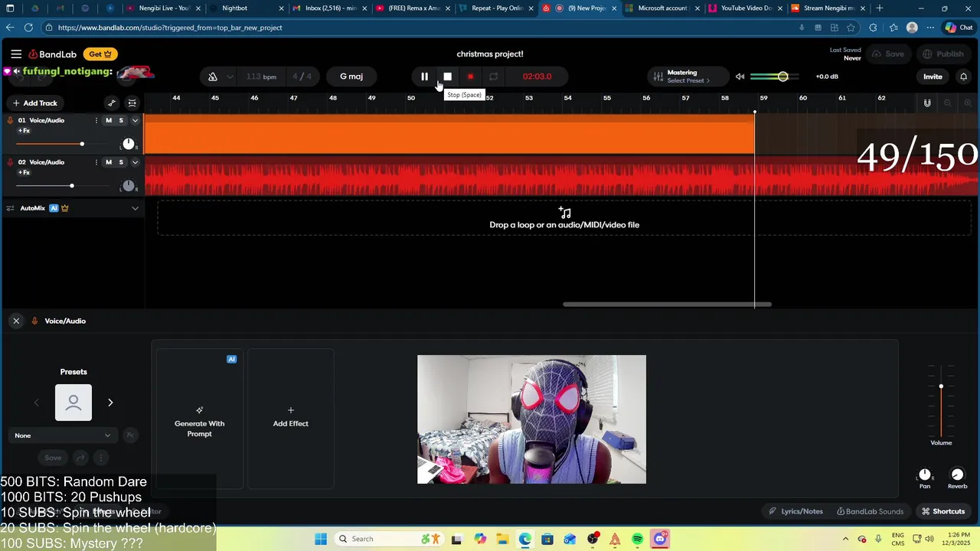Screen dimensions: 980x551
Task: Open the BandLab hamburger menu
Action: coord(16,54)
